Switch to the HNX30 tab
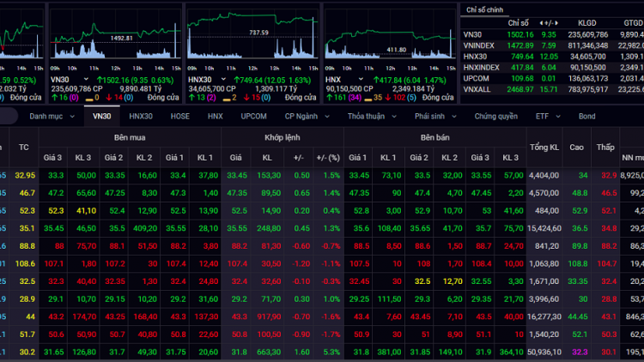This screenshot has height=362, width=644. pyautogui.click(x=141, y=115)
